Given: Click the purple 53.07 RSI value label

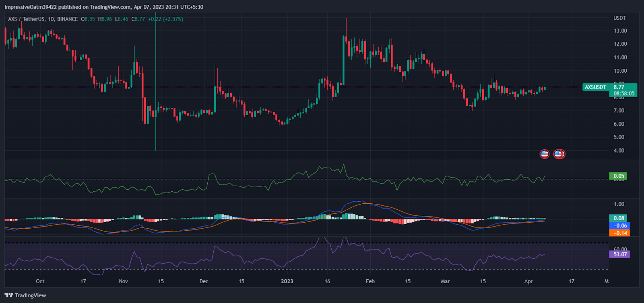Looking at the screenshot, I should [x=620, y=254].
